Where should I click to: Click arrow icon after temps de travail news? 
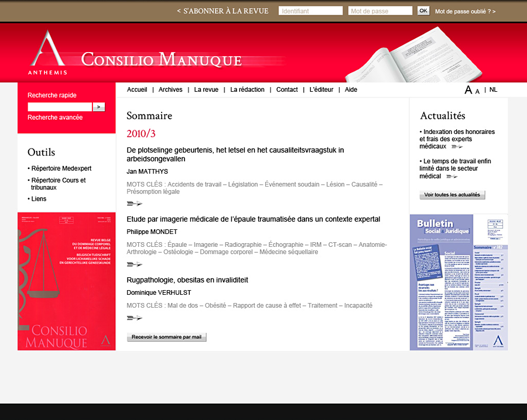452,177
